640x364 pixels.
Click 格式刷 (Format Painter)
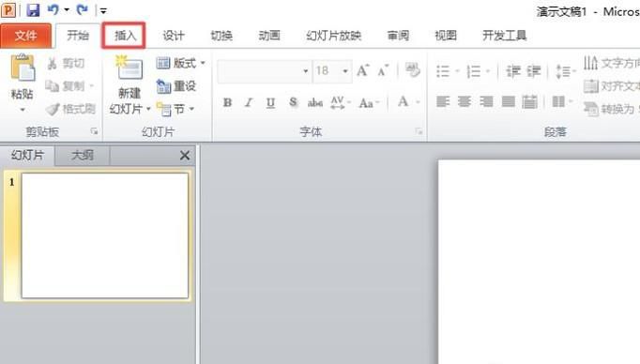tap(70, 109)
